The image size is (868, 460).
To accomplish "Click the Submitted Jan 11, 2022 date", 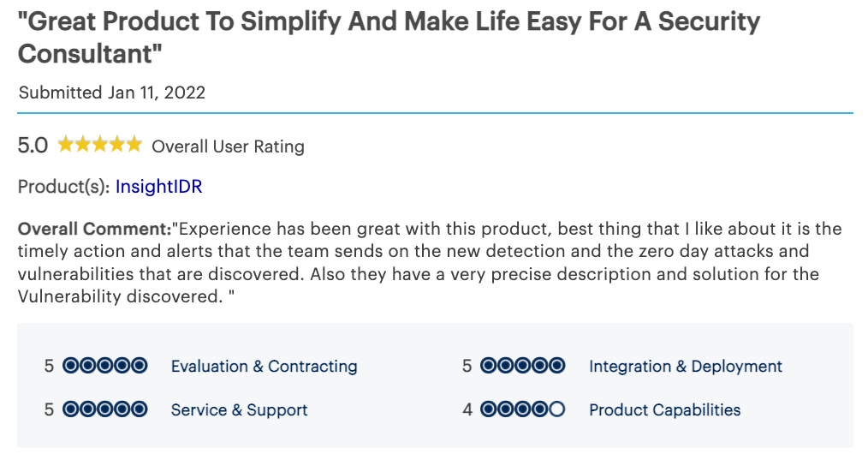I will pos(112,93).
